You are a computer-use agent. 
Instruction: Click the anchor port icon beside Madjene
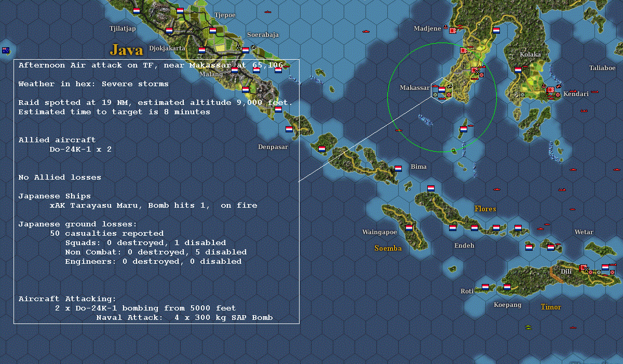(446, 28)
